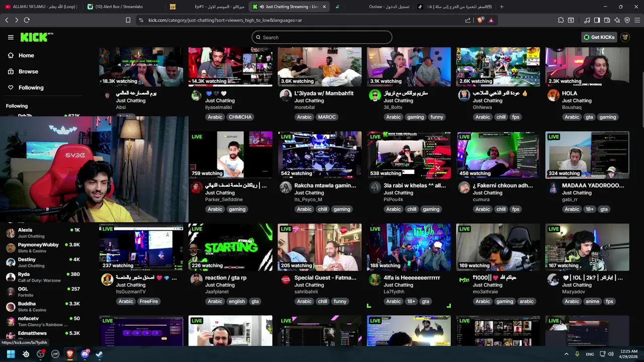Show the browser sidebar panel icon
This screenshot has height=362, width=644.
[597, 20]
